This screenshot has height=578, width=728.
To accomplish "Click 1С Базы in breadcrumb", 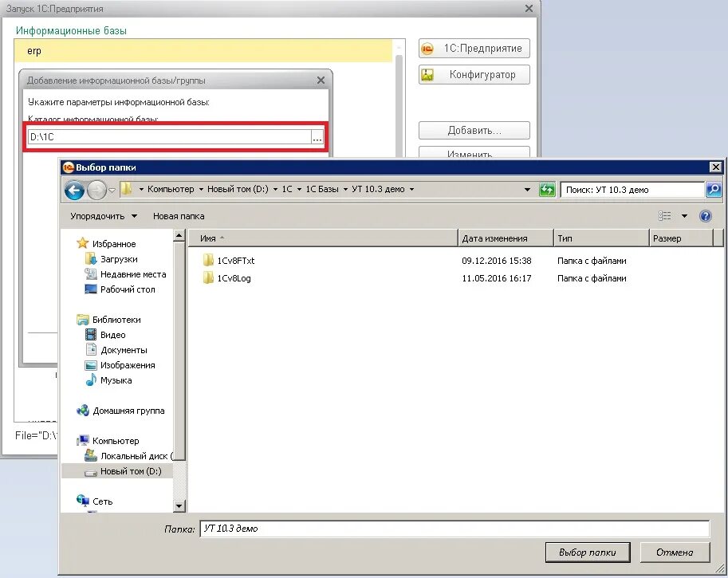I will click(322, 190).
